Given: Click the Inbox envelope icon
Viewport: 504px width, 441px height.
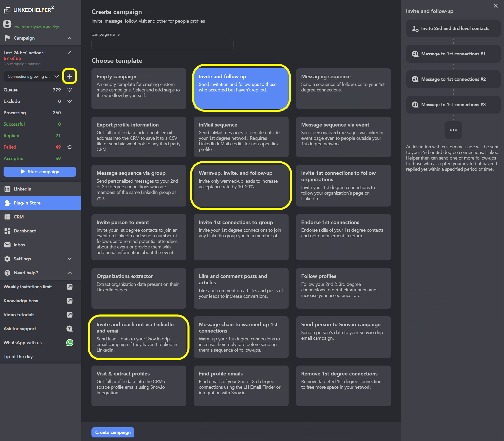Looking at the screenshot, I should point(7,245).
